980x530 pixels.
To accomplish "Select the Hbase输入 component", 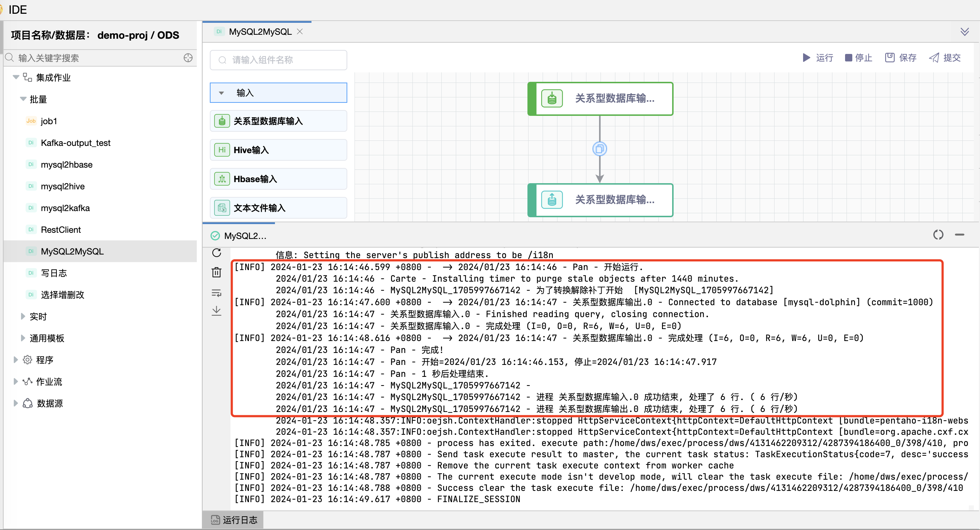I will tap(278, 178).
